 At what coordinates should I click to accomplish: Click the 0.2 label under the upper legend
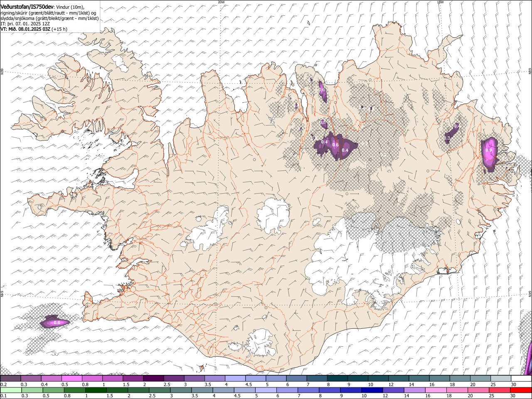(3, 384)
